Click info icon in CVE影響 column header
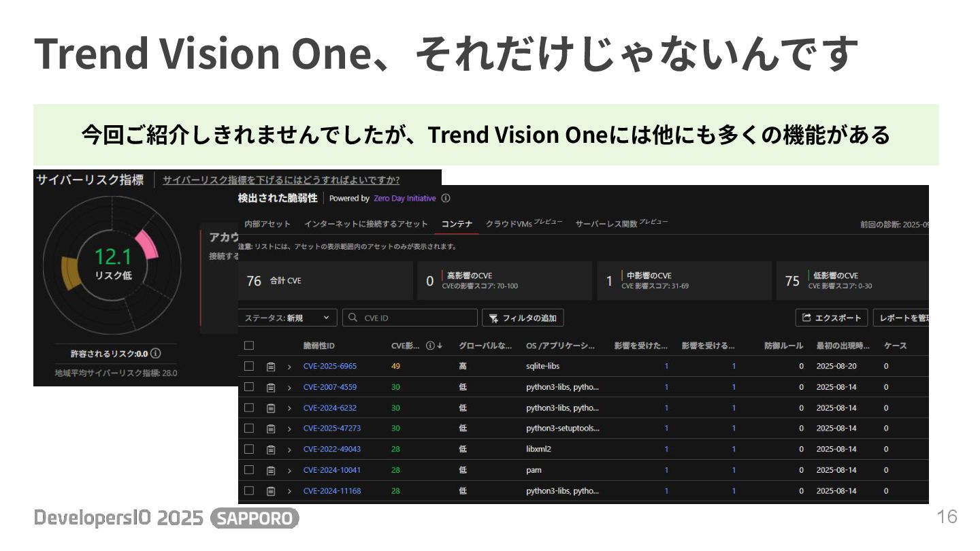The image size is (980, 551). click(429, 346)
